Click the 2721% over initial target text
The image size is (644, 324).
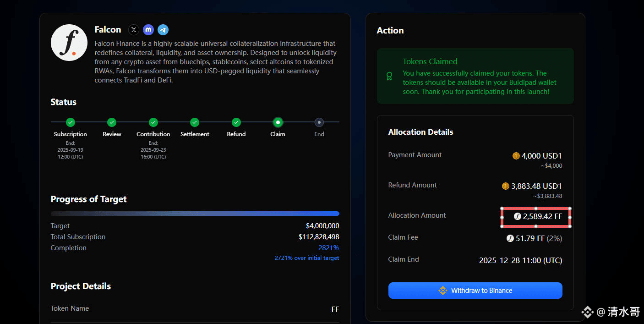(x=306, y=258)
